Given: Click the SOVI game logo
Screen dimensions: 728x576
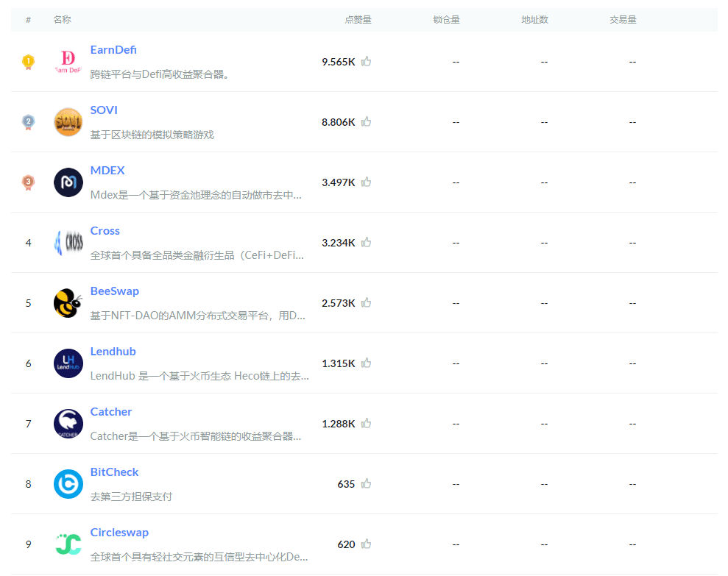Looking at the screenshot, I should point(68,122).
